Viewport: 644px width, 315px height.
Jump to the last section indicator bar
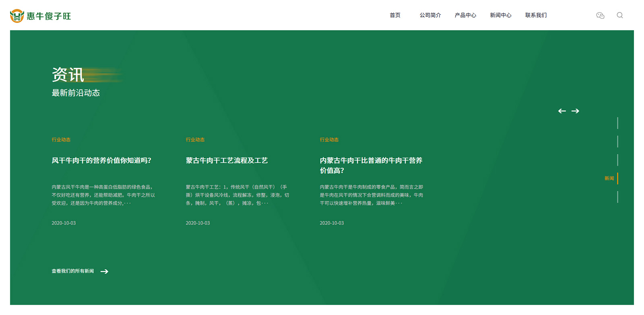tap(617, 197)
